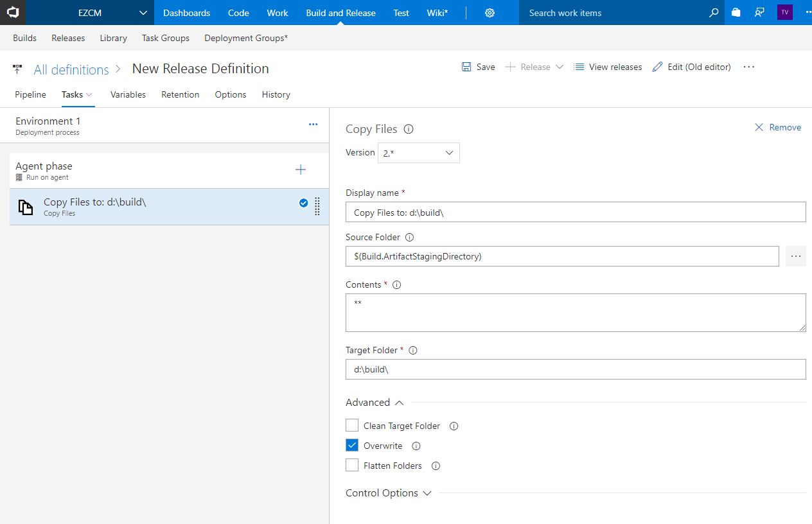Image resolution: width=812 pixels, height=524 pixels.
Task: Select the Copy Files task icon in the pipeline
Action: tap(25, 207)
